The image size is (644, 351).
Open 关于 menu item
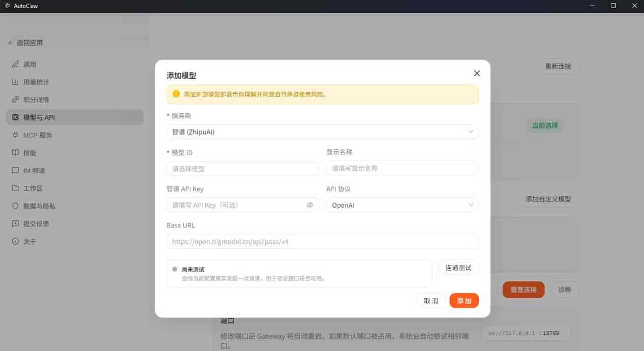pyautogui.click(x=74, y=241)
